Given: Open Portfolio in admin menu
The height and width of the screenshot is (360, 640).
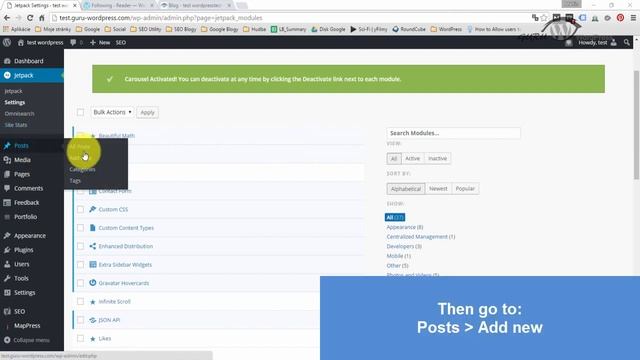Looking at the screenshot, I should click(25, 217).
